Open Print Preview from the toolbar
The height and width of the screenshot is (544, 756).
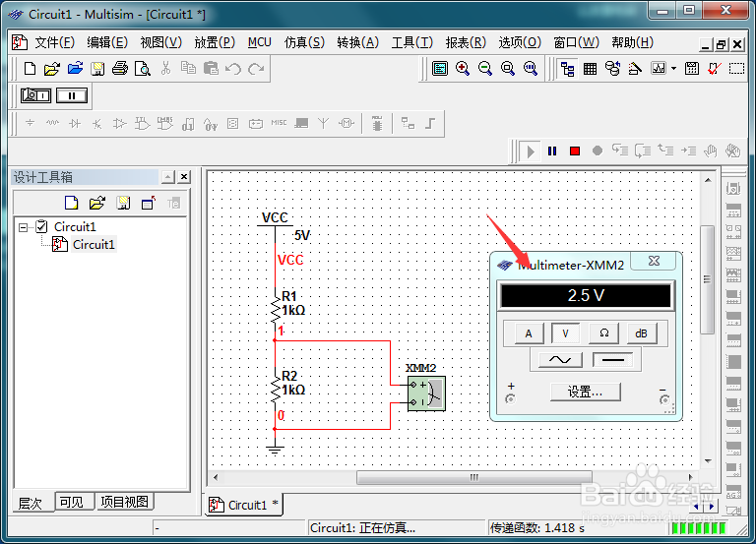pyautogui.click(x=143, y=69)
